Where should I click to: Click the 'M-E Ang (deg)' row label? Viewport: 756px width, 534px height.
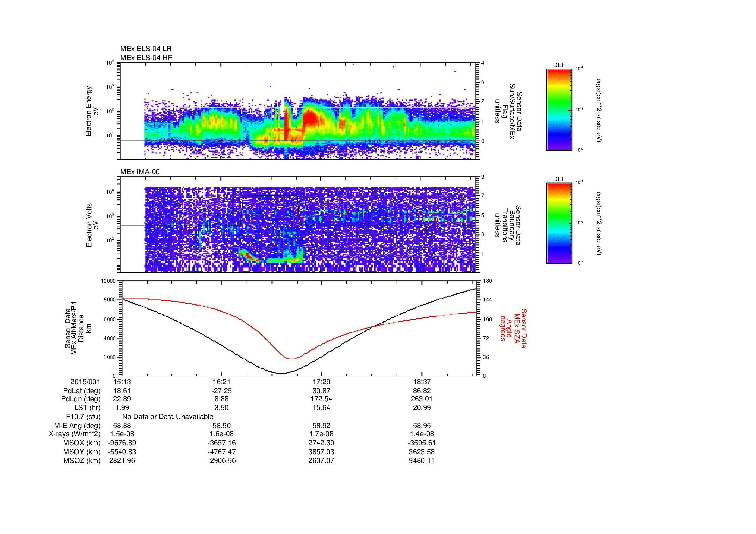77,426
